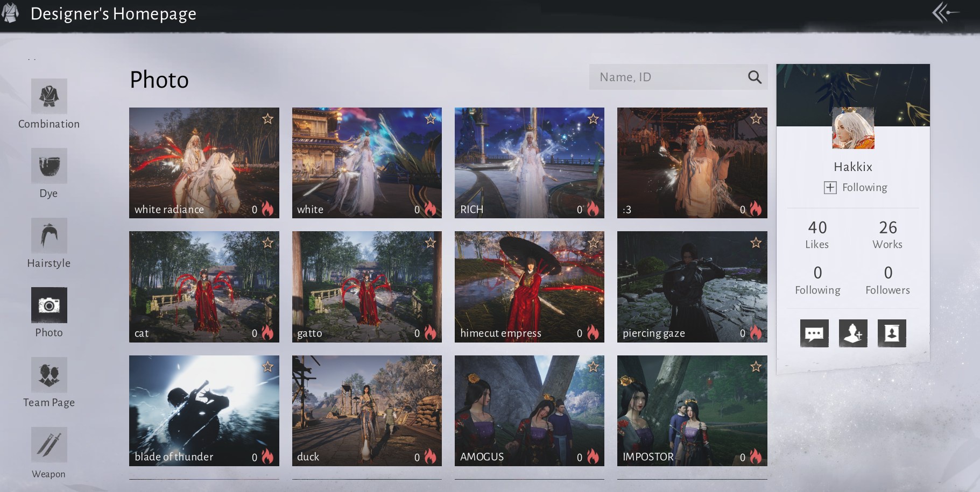Screen dimensions: 980x492
Task: View Hakkix's 0 Following count list
Action: 817,280
